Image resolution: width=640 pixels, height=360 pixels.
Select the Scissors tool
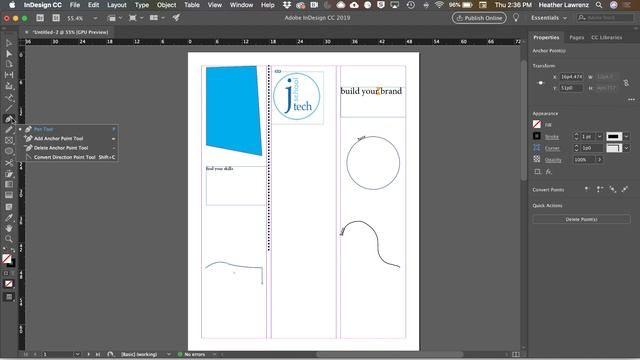[9, 163]
